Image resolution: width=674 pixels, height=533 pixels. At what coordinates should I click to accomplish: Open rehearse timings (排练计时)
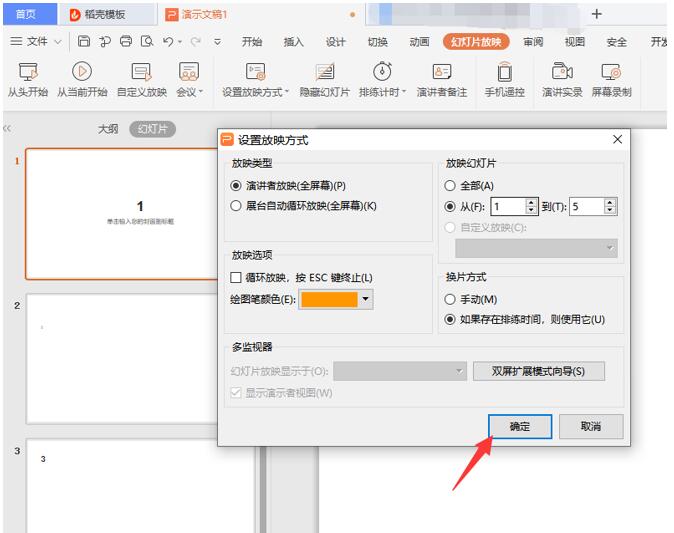(x=382, y=80)
